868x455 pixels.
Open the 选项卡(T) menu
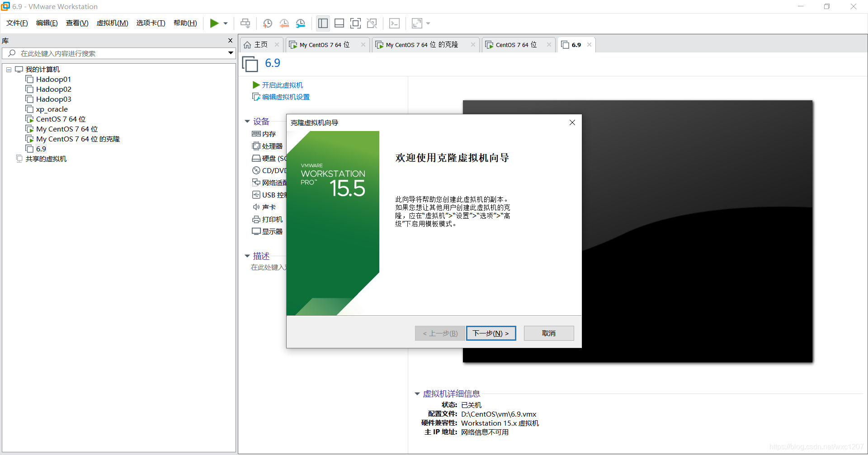click(151, 23)
